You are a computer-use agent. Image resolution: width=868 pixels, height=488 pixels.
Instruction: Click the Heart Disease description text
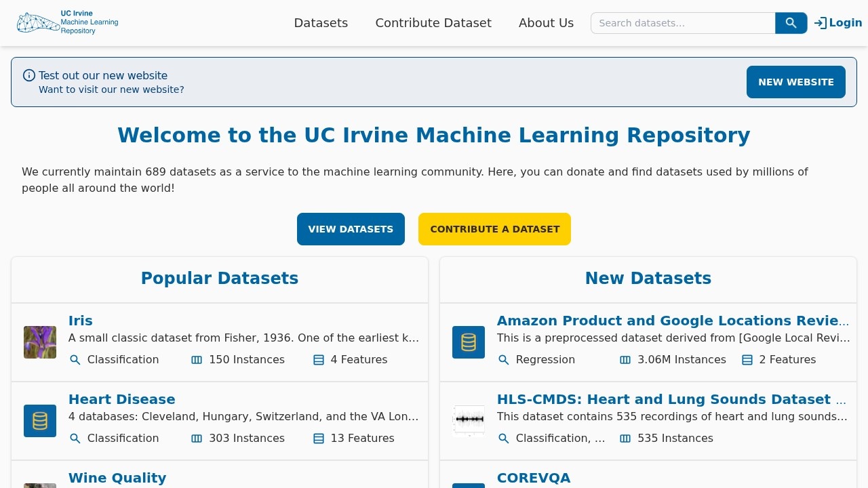tap(244, 417)
